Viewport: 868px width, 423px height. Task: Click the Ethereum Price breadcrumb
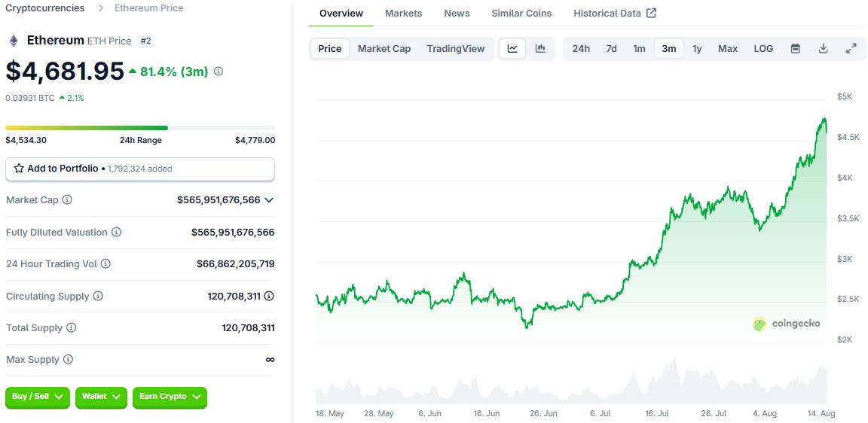coord(149,8)
